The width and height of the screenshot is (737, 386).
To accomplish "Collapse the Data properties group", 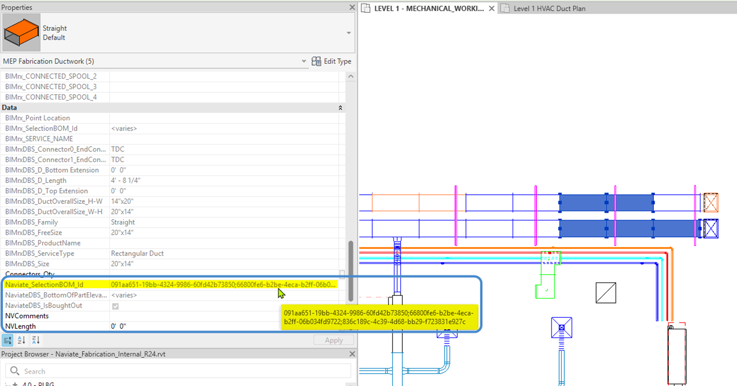I will pos(340,108).
